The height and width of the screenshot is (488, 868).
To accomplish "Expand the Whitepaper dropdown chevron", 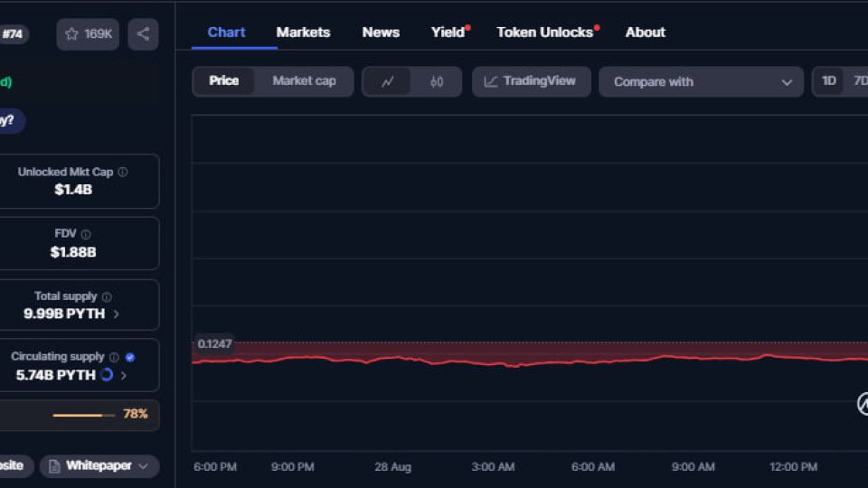I will coord(144,466).
